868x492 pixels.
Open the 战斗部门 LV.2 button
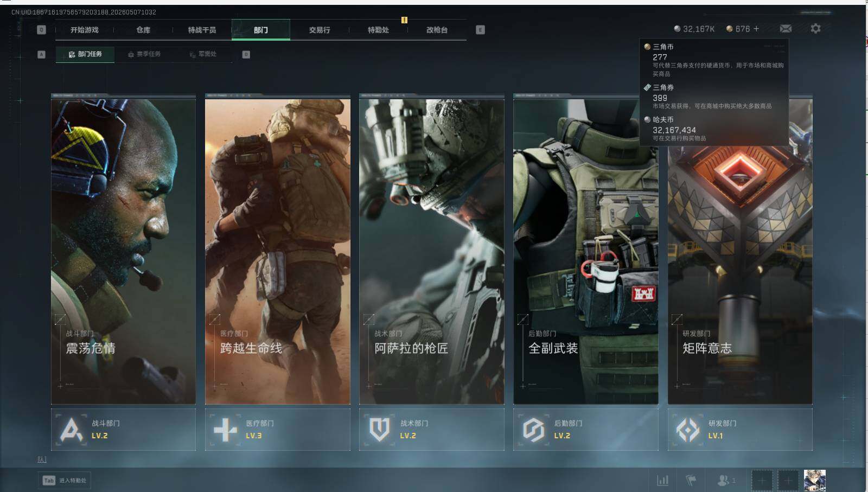tap(123, 430)
